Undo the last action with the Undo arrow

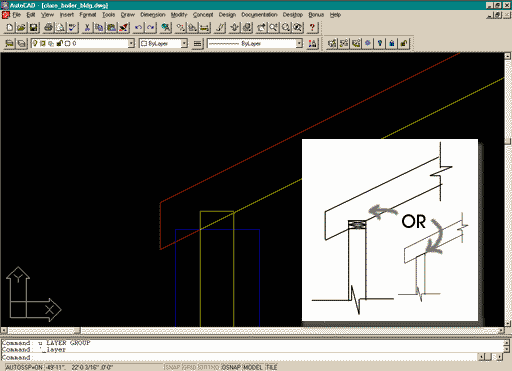(x=138, y=28)
